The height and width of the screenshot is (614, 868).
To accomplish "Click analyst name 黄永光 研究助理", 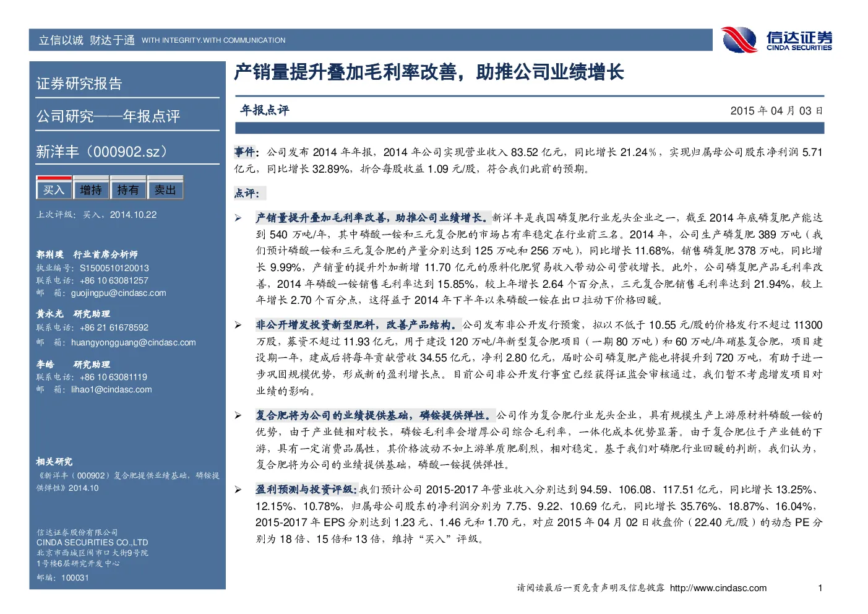I will pyautogui.click(x=73, y=314).
